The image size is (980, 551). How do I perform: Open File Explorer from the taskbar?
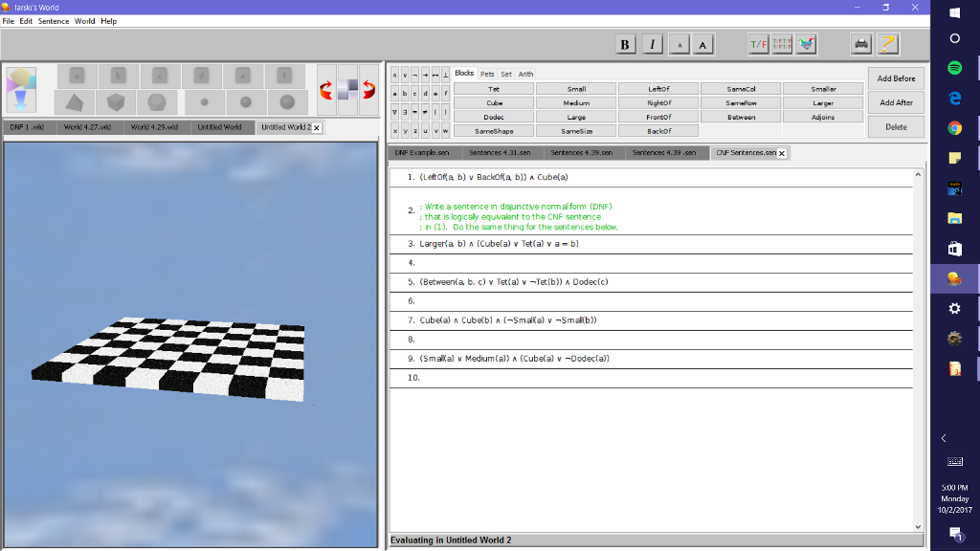954,218
